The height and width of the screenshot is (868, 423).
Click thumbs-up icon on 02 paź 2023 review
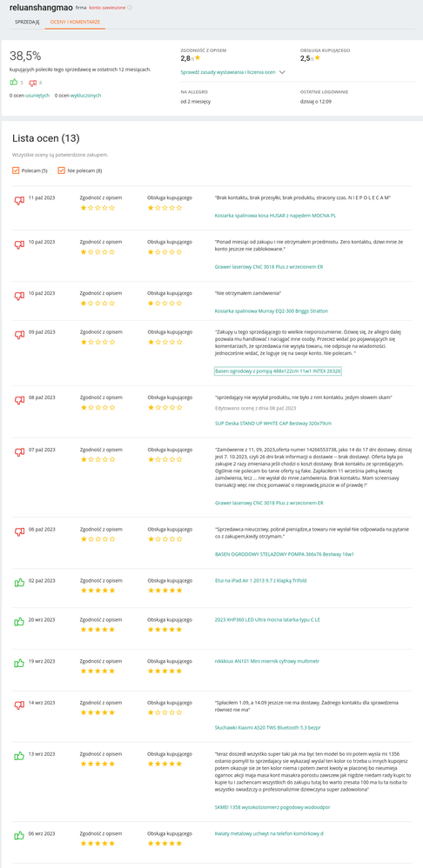coord(19,583)
